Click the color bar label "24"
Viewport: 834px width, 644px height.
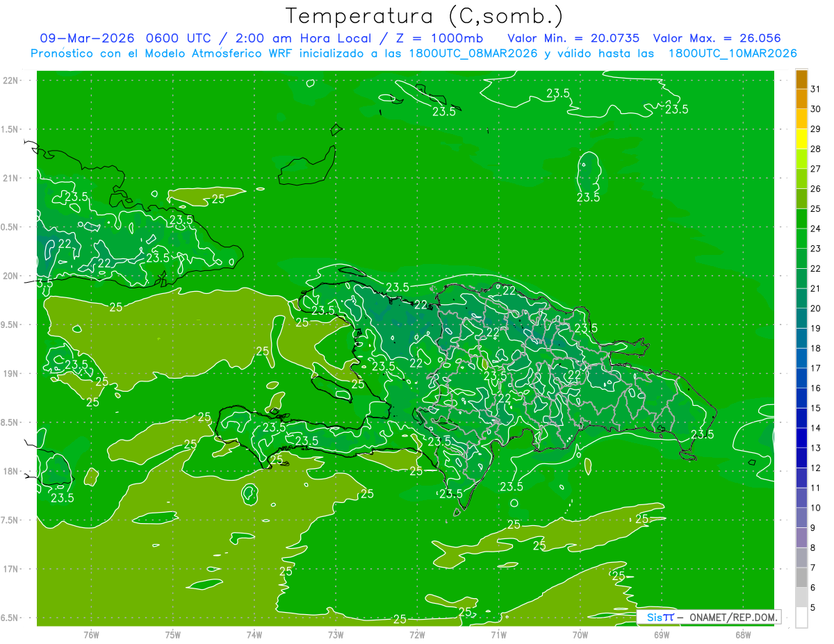tap(816, 229)
